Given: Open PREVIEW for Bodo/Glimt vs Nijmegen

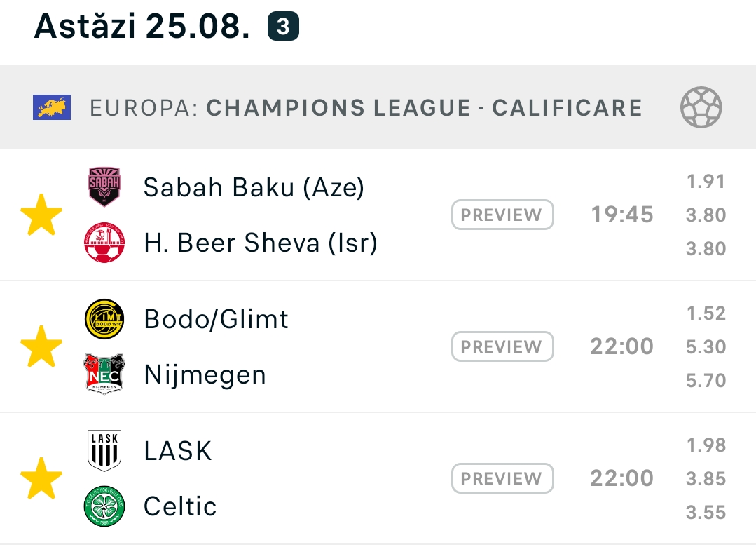Looking at the screenshot, I should click(502, 346).
